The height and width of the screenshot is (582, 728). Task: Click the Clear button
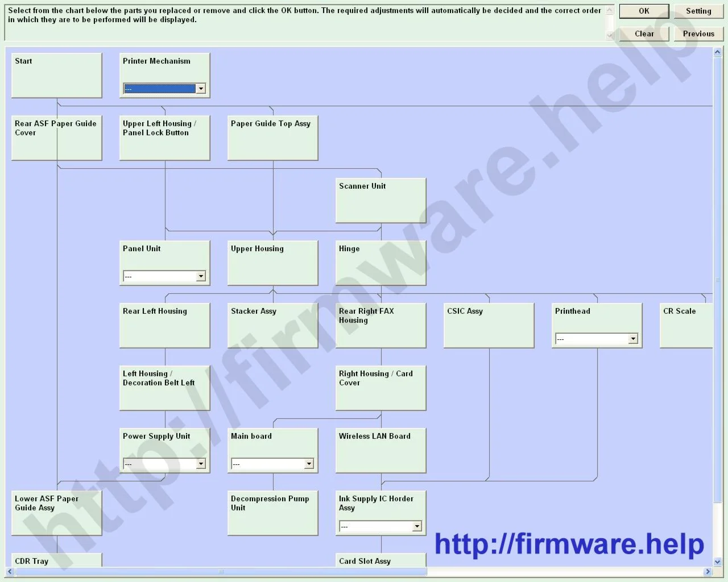tap(644, 34)
